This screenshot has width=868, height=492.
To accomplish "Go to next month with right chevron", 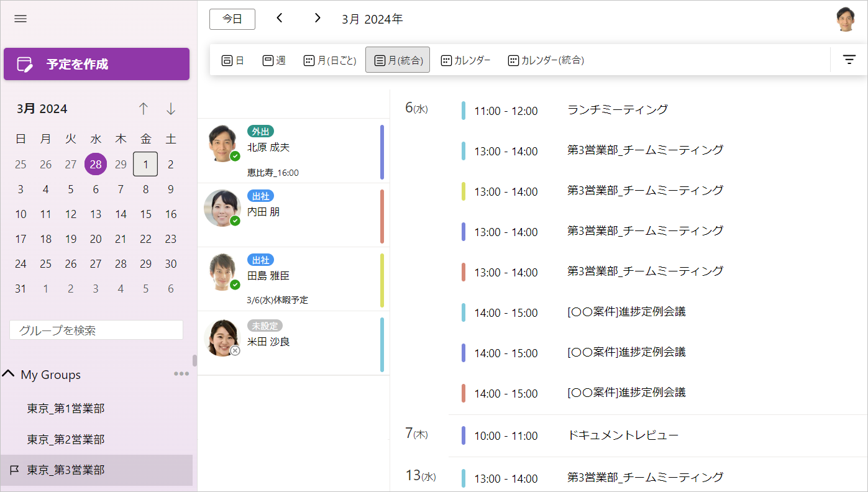I will tap(318, 18).
